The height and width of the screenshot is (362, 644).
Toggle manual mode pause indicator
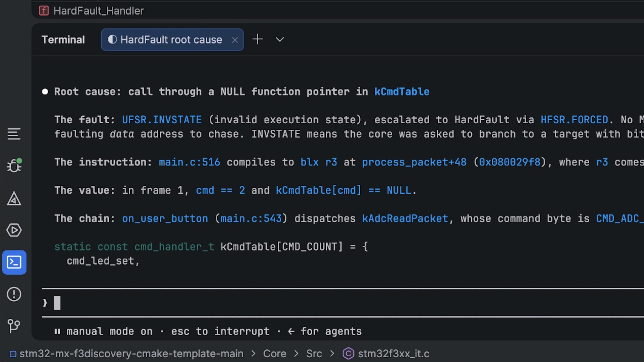coord(57,331)
